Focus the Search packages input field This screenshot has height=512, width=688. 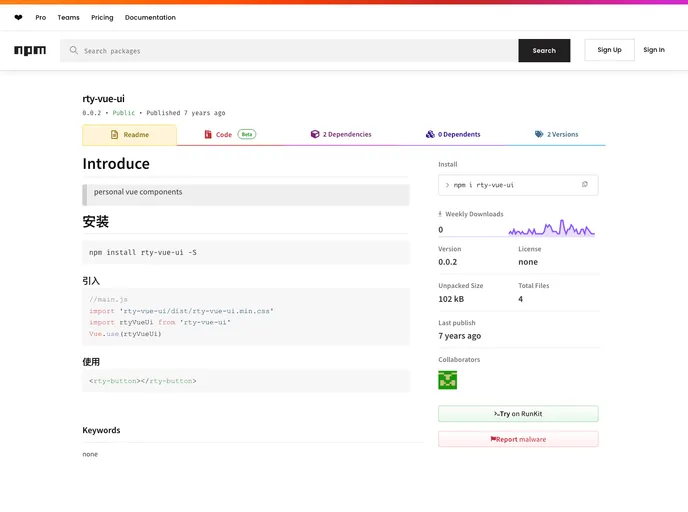point(289,50)
